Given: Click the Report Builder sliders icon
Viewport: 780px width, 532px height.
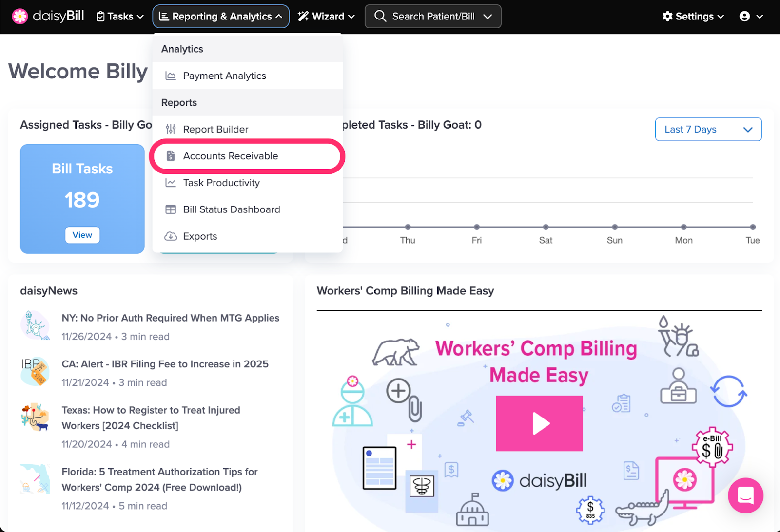Looking at the screenshot, I should coord(171,129).
